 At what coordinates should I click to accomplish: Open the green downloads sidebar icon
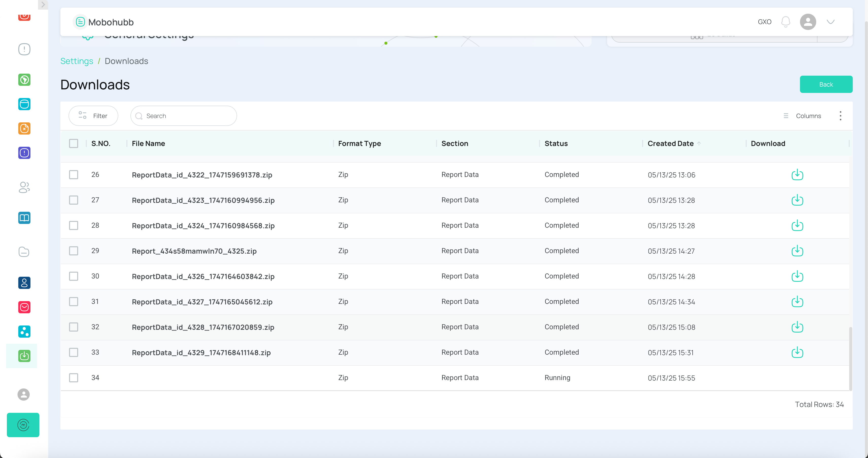click(24, 356)
